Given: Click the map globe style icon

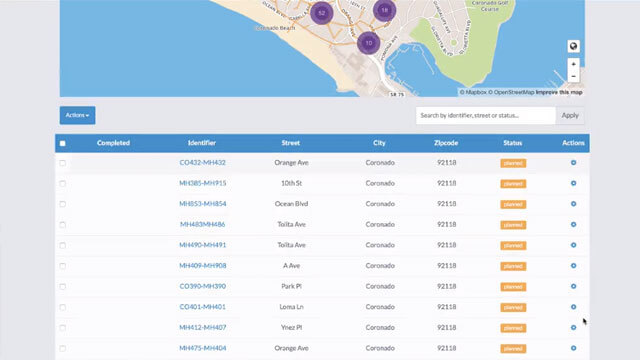Looking at the screenshot, I should tap(573, 46).
